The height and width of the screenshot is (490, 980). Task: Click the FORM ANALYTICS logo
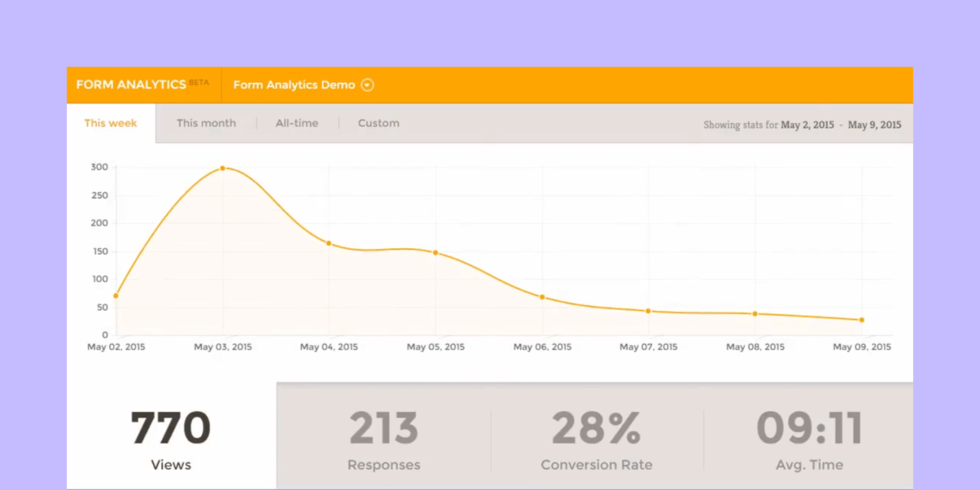[130, 84]
